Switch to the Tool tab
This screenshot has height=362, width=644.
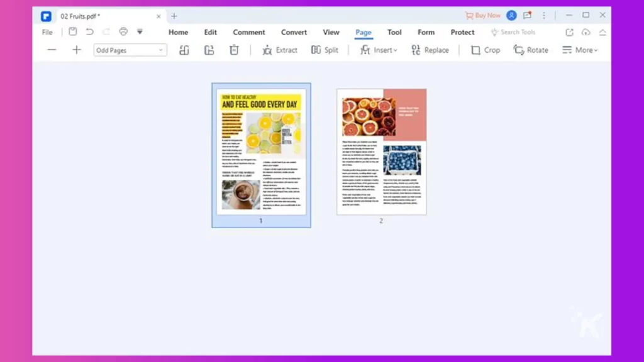[394, 32]
